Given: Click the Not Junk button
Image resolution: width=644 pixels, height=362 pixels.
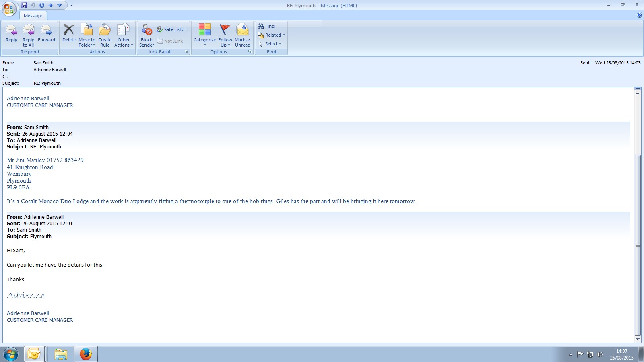Looking at the screenshot, I should pyautogui.click(x=170, y=41).
